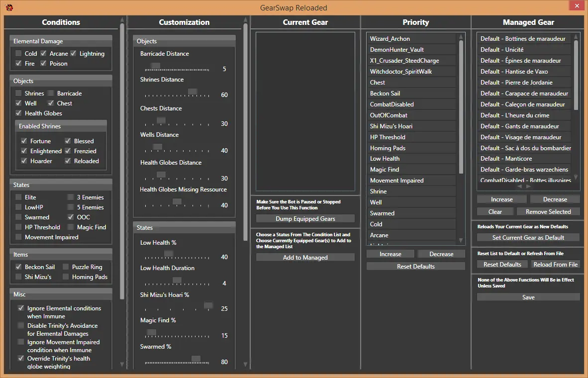The image size is (588, 378).
Task: Click the Conditions panel scroll-down arrow
Action: point(122,365)
